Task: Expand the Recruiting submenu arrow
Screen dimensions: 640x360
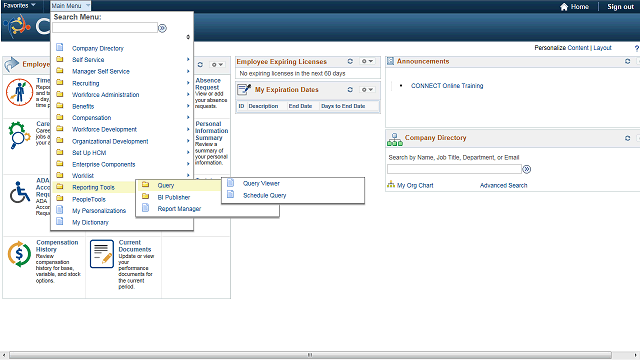Action: click(x=188, y=83)
